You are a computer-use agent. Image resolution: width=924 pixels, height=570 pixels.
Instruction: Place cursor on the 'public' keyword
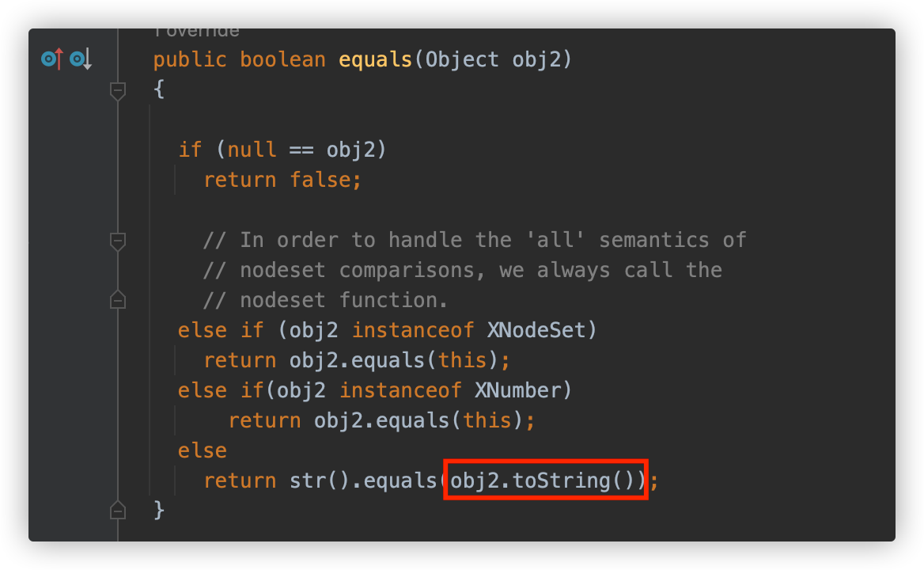pyautogui.click(x=190, y=59)
